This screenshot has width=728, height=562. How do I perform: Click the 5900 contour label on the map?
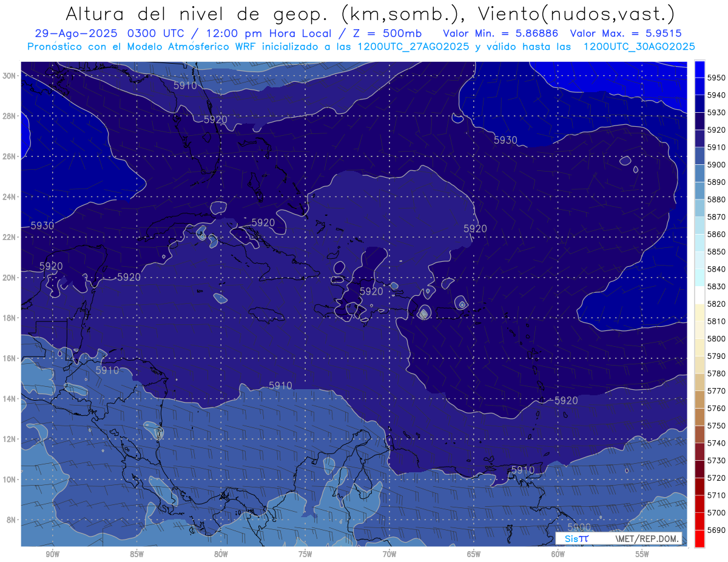tap(579, 527)
